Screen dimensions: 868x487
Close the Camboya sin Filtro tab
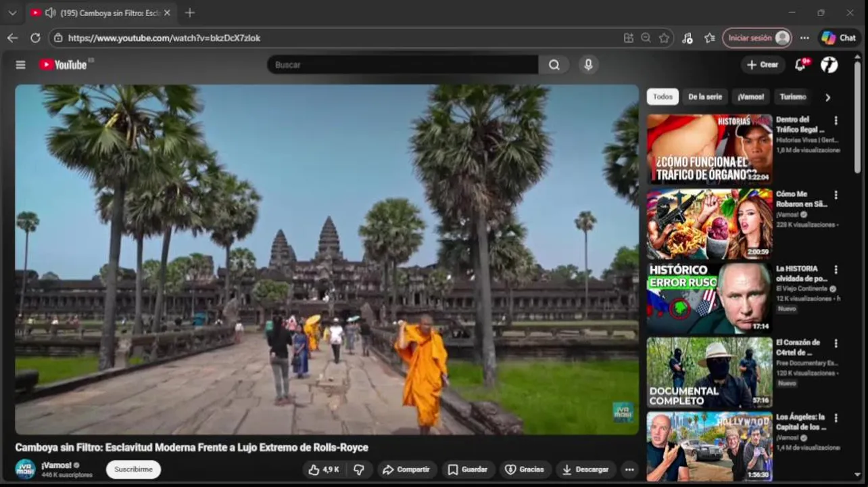pyautogui.click(x=167, y=13)
